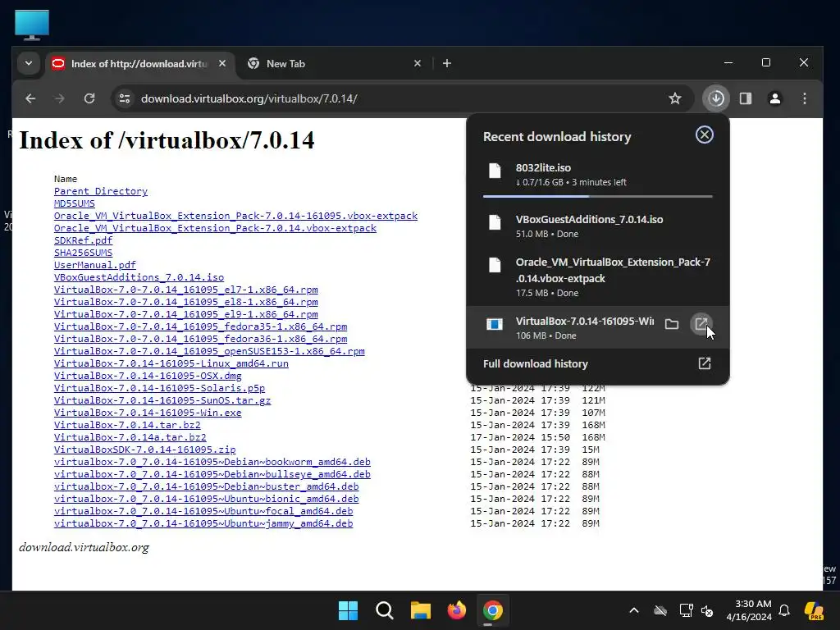
Task: Open the Parent Directory link
Action: [101, 191]
